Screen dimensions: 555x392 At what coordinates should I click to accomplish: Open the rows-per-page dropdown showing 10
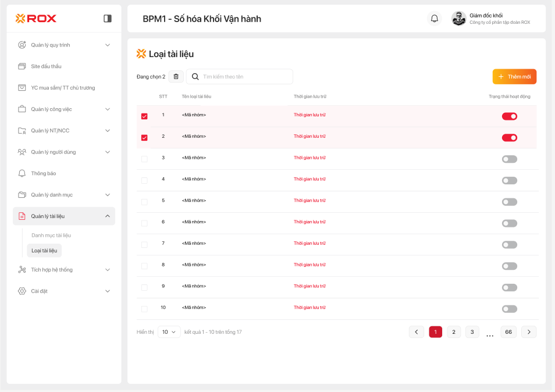tap(169, 332)
